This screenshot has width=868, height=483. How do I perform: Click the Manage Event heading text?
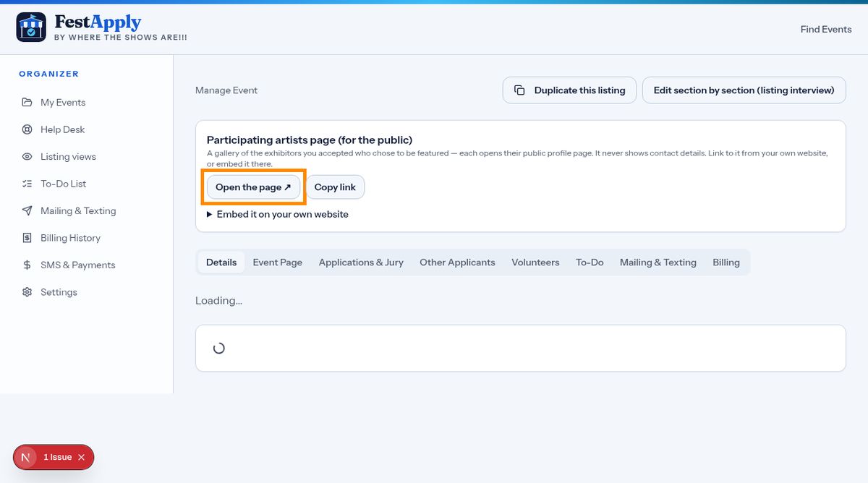point(226,90)
